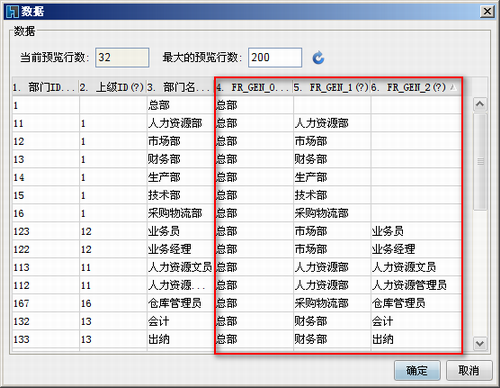Close the 数据 dialog window
Image resolution: width=500 pixels, height=388 pixels.
[x=487, y=11]
